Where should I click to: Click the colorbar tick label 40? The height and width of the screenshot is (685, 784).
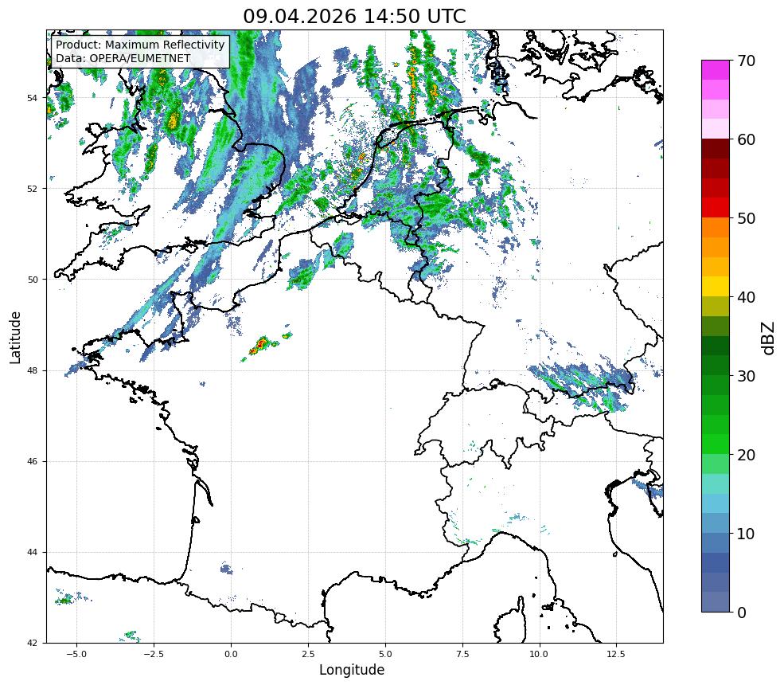tap(746, 297)
